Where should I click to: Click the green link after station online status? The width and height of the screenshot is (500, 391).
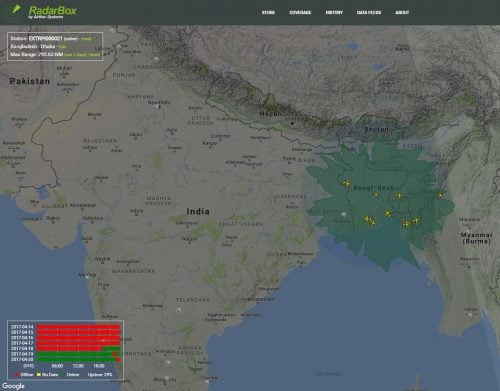tap(86, 39)
